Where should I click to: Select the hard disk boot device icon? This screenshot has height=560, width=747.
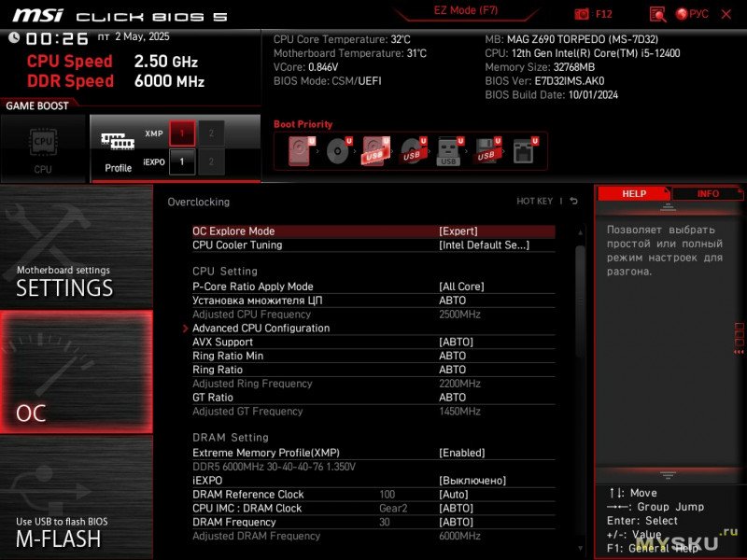(x=302, y=151)
